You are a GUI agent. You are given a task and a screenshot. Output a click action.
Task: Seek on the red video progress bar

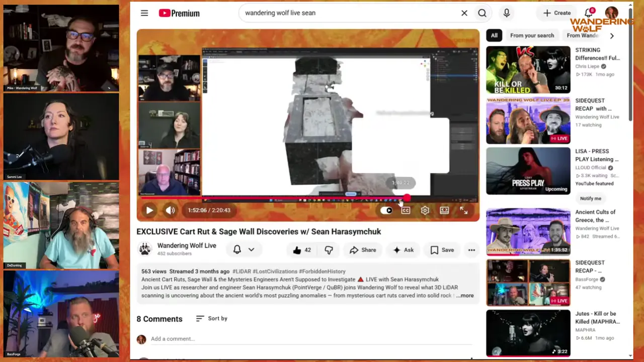308,199
